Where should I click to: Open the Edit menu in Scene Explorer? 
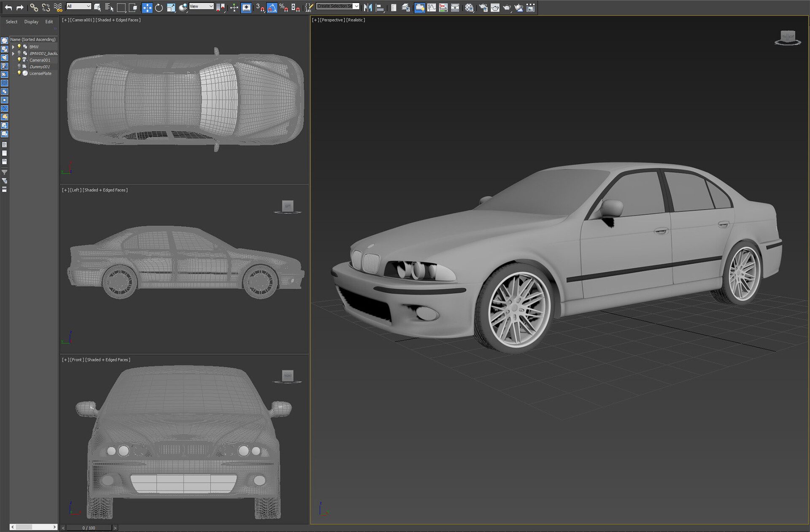(49, 22)
